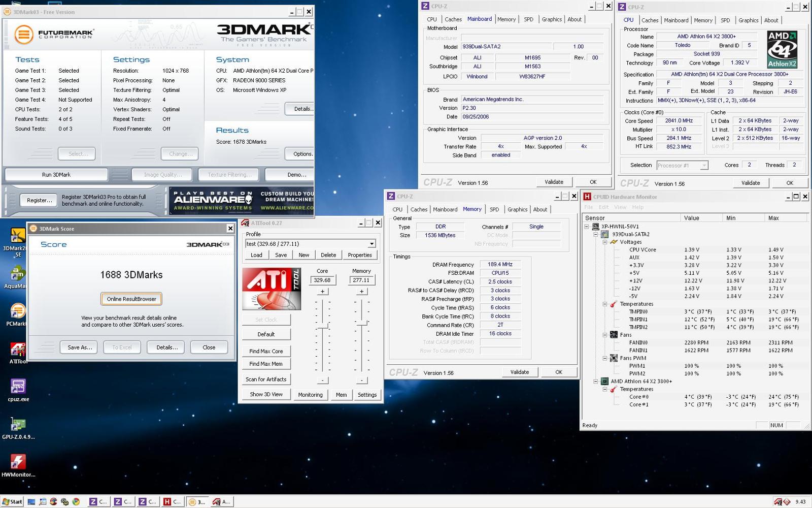Click the Run 3DMark button
Image resolution: width=812 pixels, height=508 pixels.
click(x=56, y=175)
